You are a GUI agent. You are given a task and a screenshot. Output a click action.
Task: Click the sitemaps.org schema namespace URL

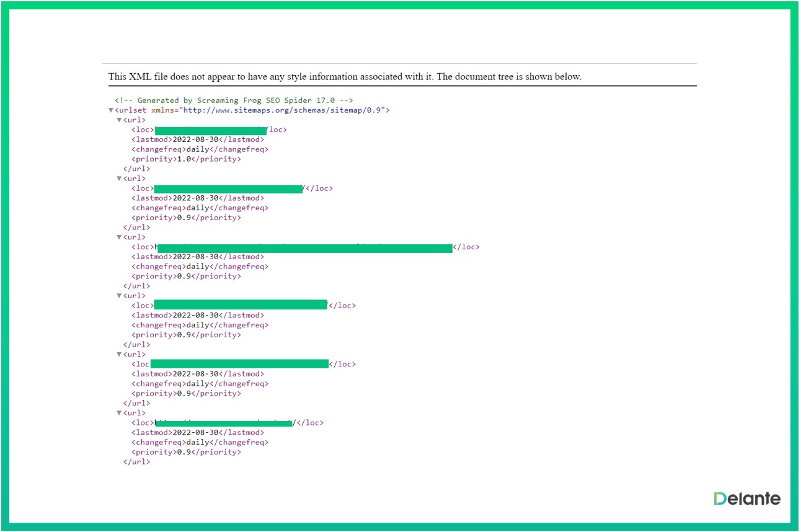(x=283, y=110)
